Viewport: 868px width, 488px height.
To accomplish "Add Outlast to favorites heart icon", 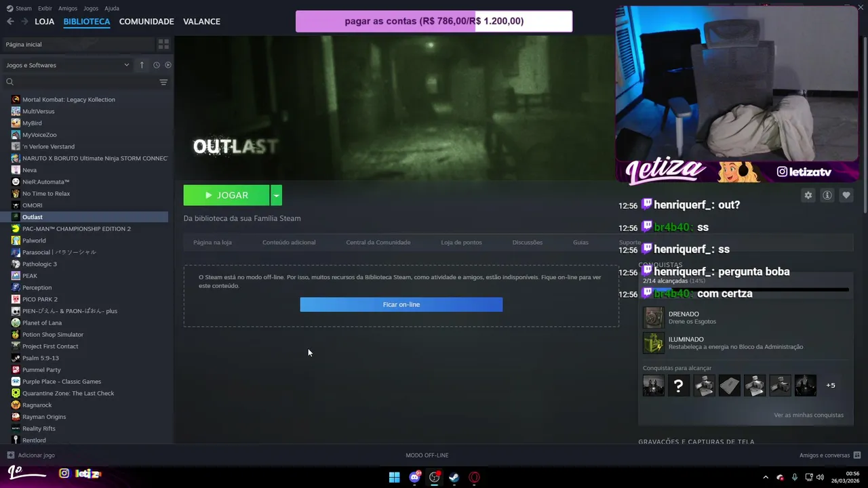I will (x=846, y=195).
